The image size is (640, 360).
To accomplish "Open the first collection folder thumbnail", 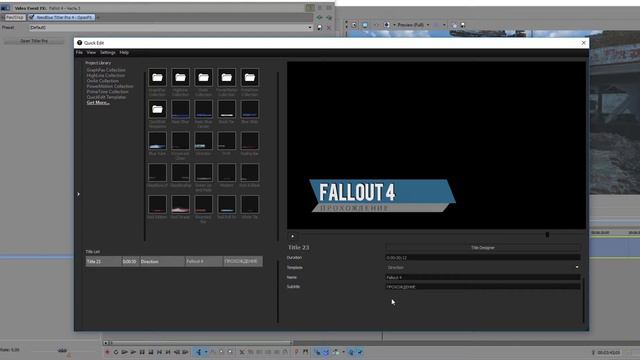I will point(157,78).
